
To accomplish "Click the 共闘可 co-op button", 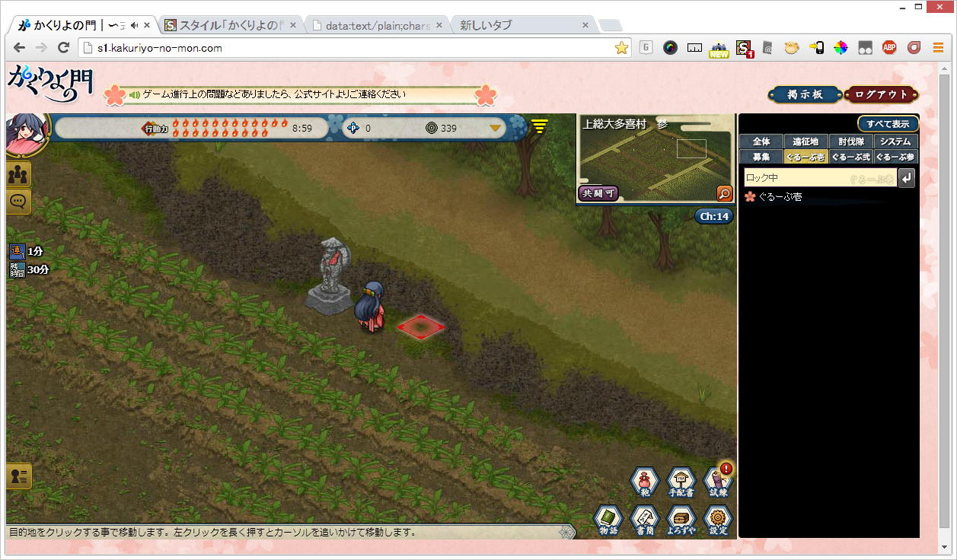I will click(x=598, y=193).
